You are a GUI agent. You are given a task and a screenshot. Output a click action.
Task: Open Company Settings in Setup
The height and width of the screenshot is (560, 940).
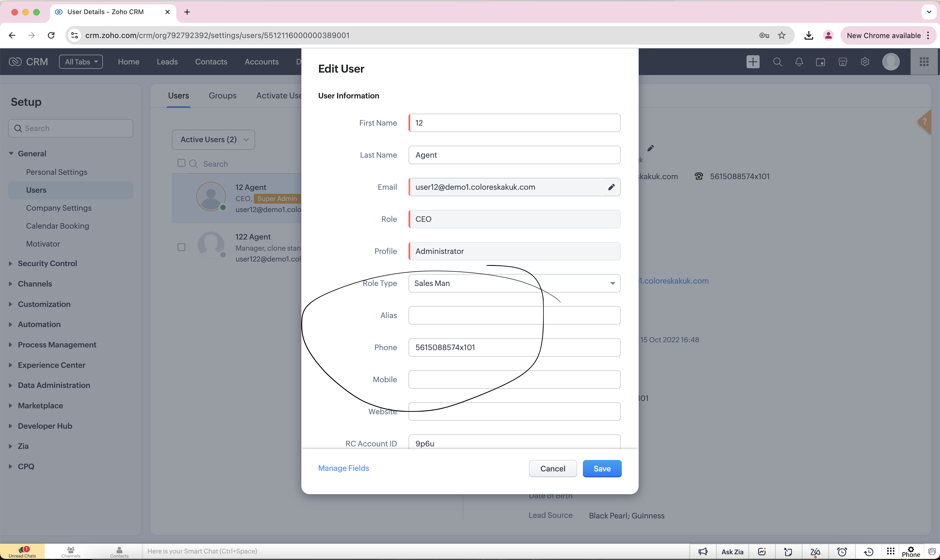coord(58,208)
